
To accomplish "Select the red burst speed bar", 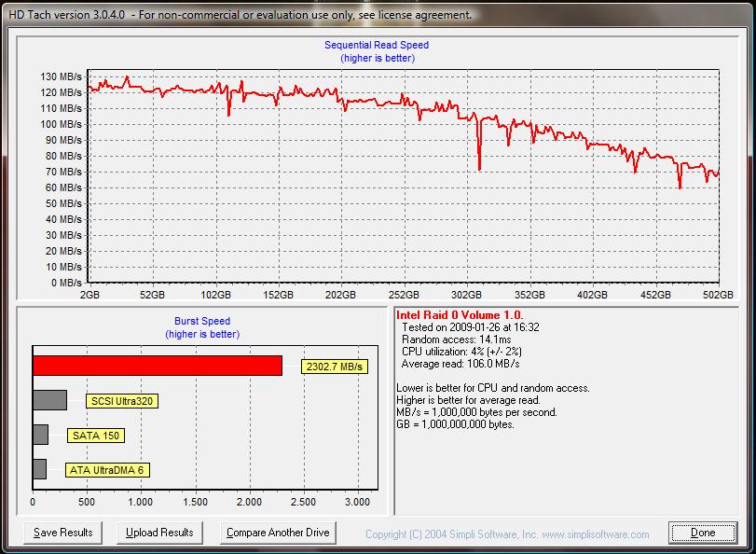I will click(157, 366).
